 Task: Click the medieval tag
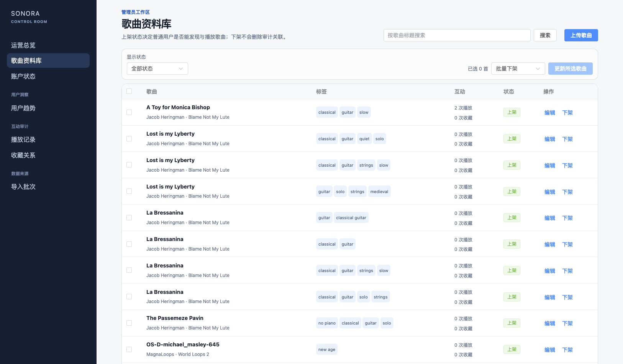[x=379, y=192]
